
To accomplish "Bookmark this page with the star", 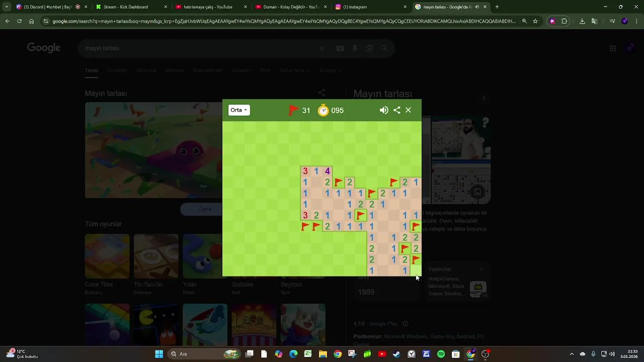I will [x=535, y=21].
